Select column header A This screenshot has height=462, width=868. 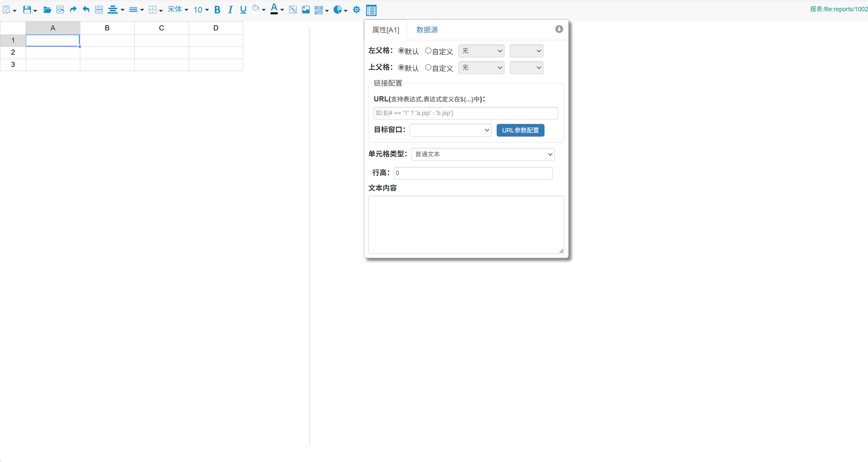[53, 28]
